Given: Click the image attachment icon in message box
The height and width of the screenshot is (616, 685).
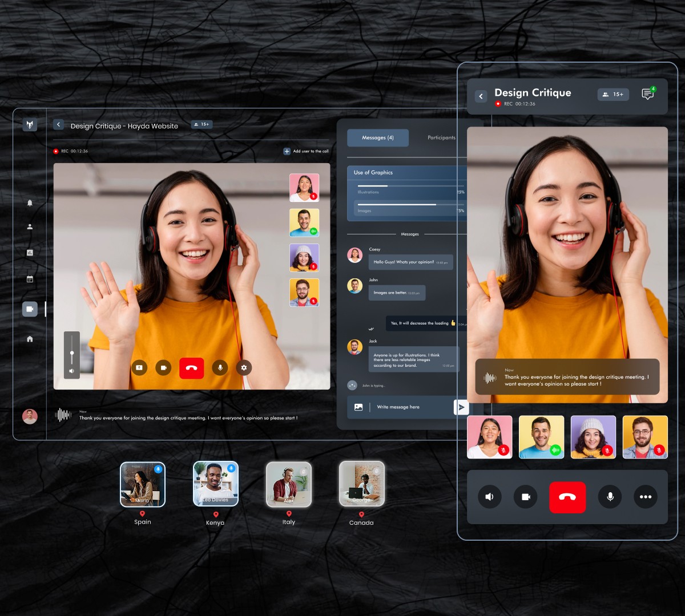Looking at the screenshot, I should coord(358,407).
